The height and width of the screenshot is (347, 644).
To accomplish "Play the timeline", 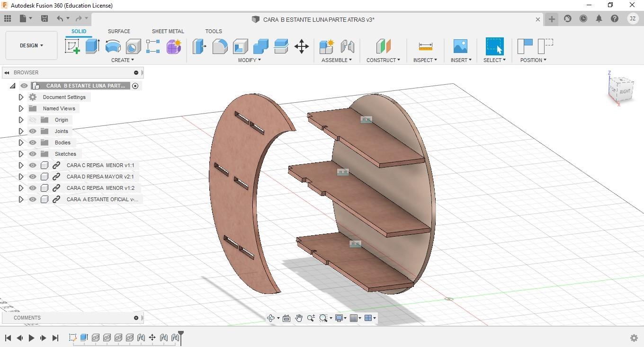I will (31, 338).
